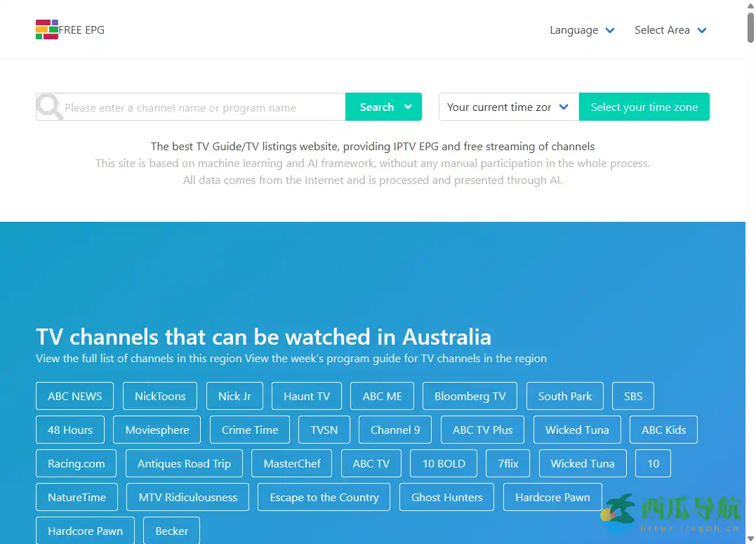
Task: Click the Racing.com channel tag
Action: coord(76,464)
